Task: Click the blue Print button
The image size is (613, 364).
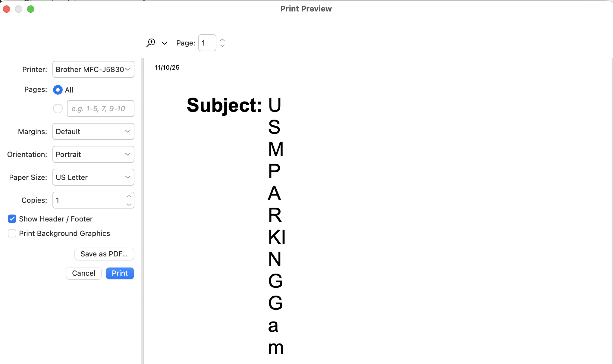Action: point(120,273)
